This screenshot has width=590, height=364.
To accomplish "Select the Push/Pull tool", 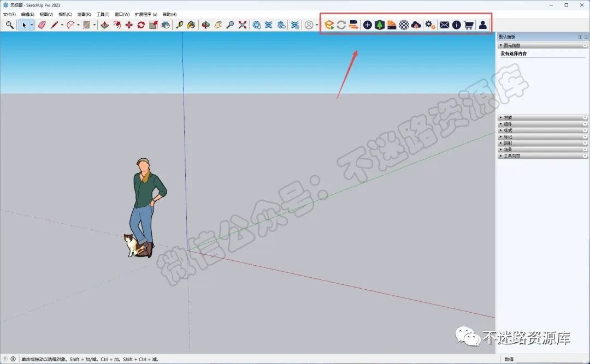I will (104, 25).
